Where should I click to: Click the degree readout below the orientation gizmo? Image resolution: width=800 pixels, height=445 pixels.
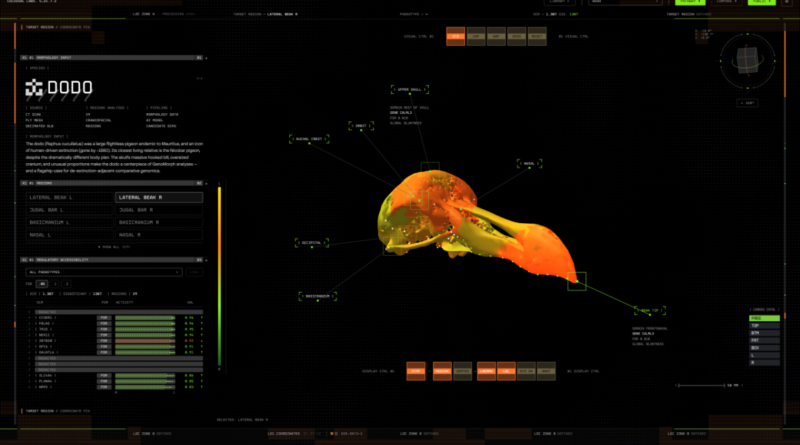coord(747,103)
